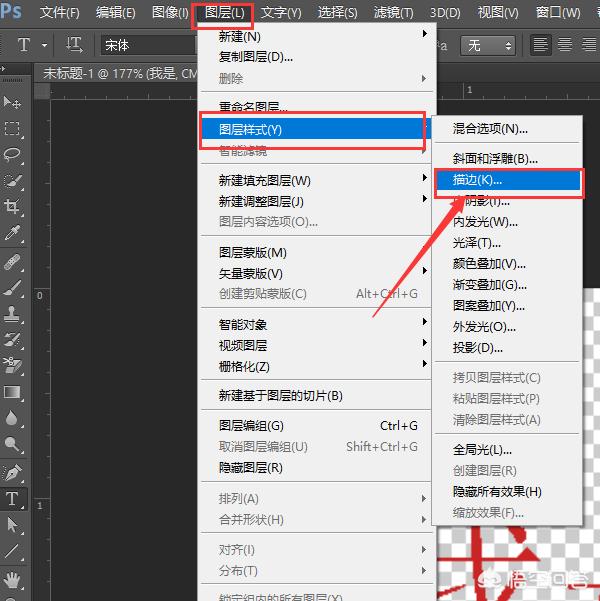Center align text

pyautogui.click(x=565, y=45)
